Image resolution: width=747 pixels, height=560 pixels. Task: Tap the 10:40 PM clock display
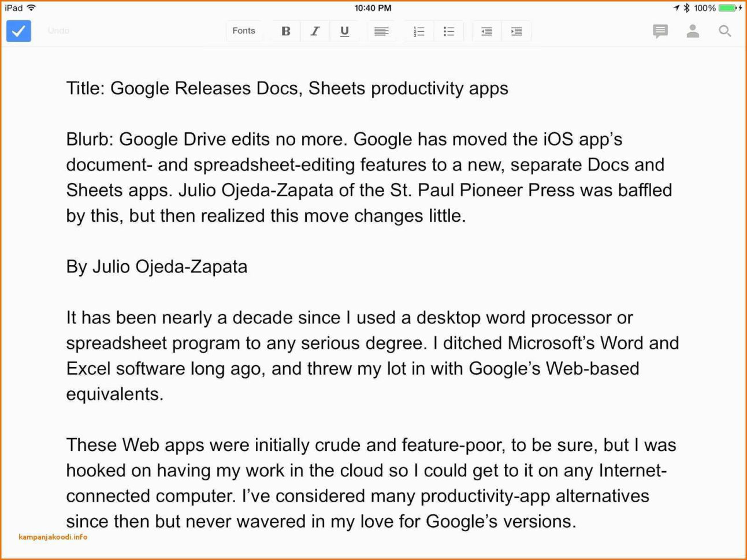pos(373,8)
